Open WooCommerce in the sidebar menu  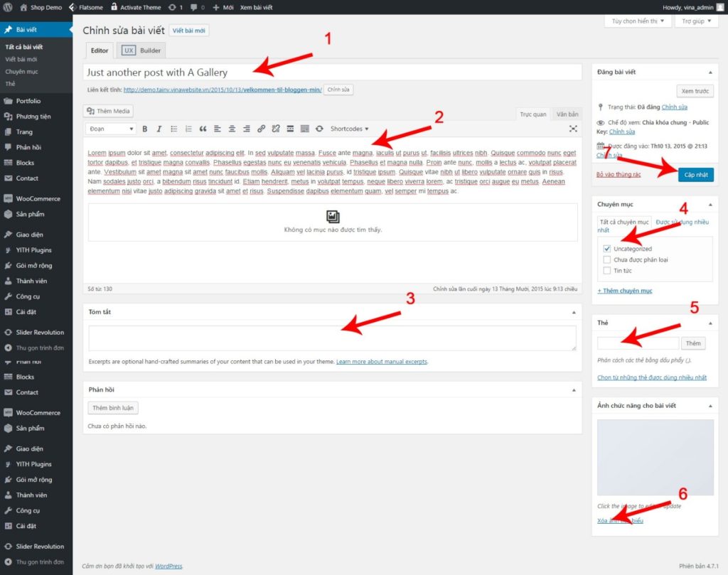38,198
